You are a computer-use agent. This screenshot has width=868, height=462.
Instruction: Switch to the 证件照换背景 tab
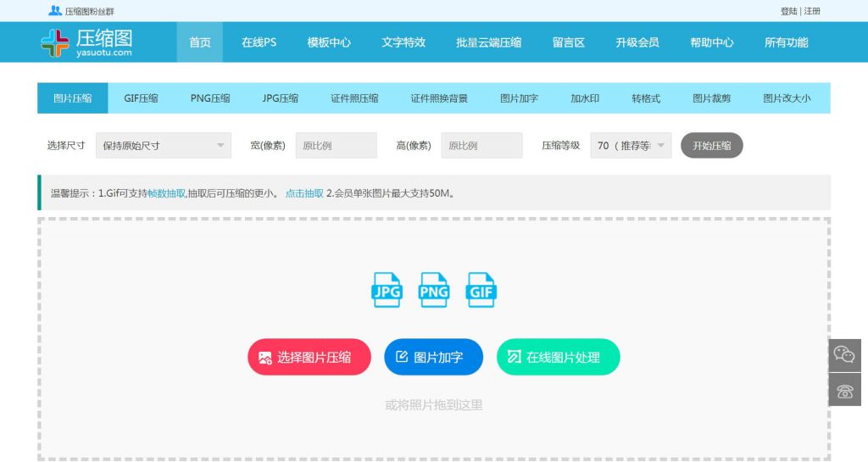point(439,98)
